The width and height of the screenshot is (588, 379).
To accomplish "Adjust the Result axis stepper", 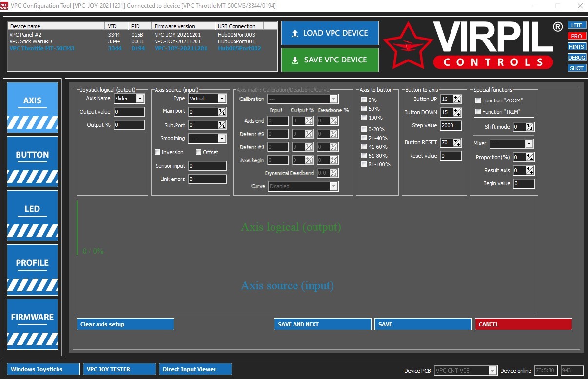I will pyautogui.click(x=530, y=170).
